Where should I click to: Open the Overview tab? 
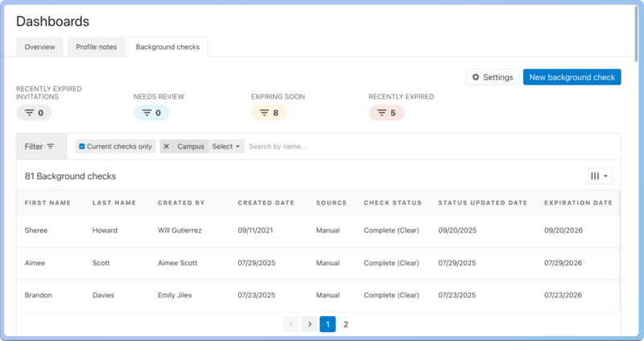tap(39, 47)
